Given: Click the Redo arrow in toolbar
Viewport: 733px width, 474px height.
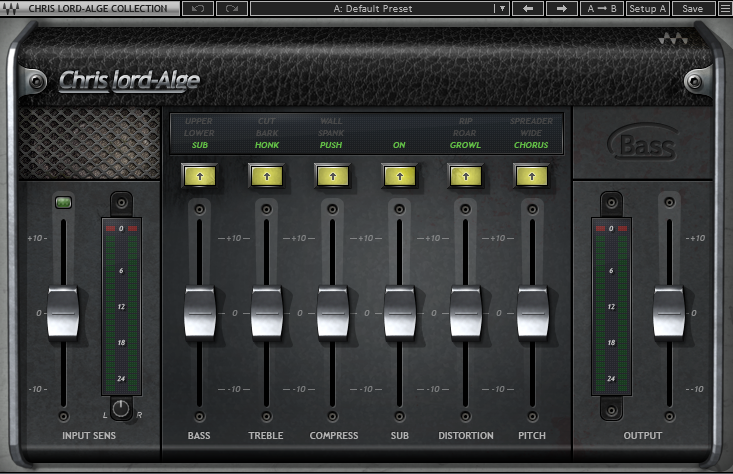Looking at the screenshot, I should 232,8.
